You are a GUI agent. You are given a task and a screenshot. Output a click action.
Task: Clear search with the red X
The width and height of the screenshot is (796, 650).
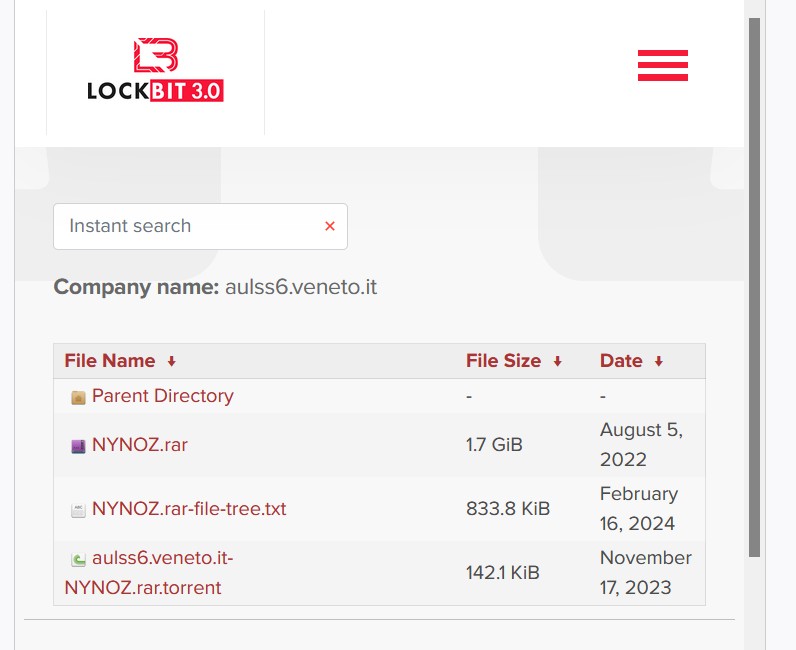(330, 226)
